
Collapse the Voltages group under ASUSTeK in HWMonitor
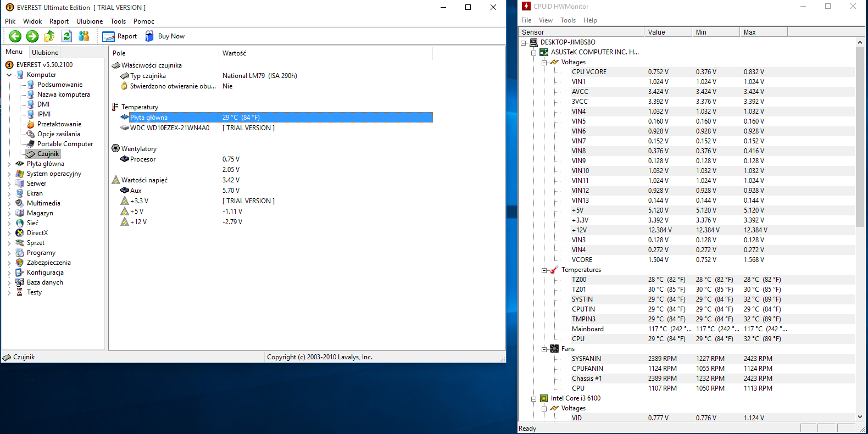[x=544, y=62]
